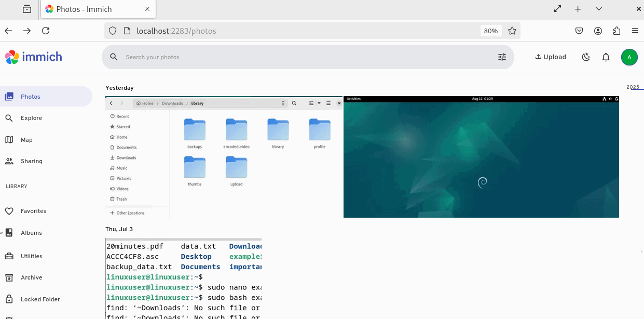Click the Upload button
This screenshot has height=319, width=644.
[x=551, y=57]
